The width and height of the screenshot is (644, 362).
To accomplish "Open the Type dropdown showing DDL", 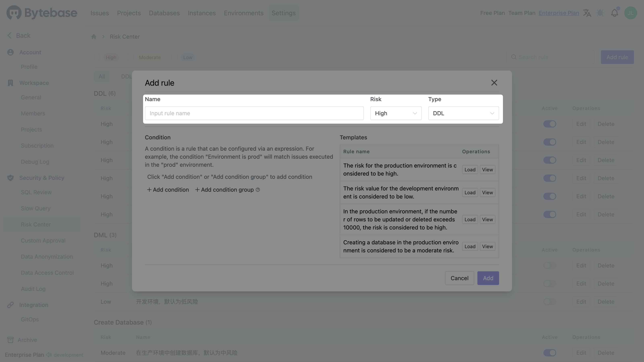I will coord(463,113).
